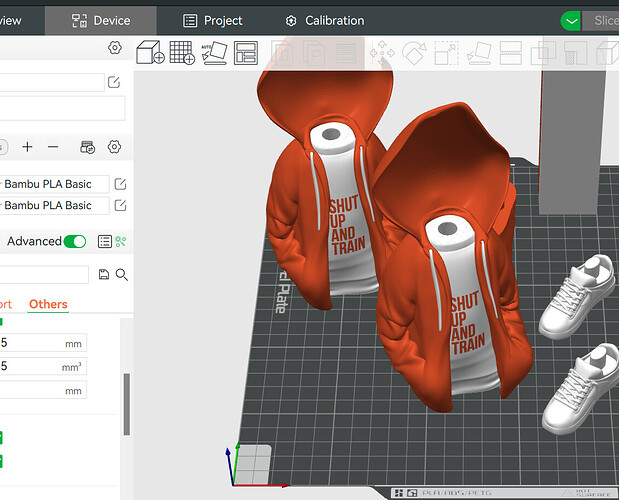Click the compare presets icon next to Advanced

[x=121, y=241]
